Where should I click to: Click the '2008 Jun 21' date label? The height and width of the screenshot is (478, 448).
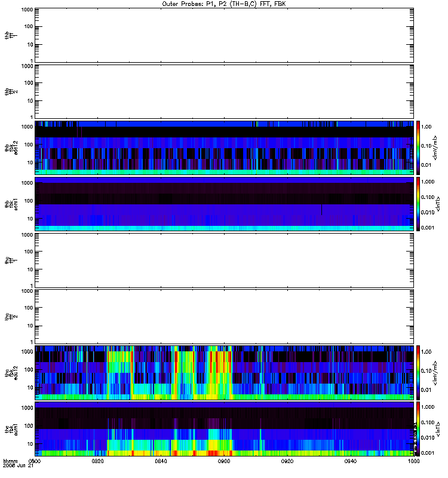(x=16, y=466)
